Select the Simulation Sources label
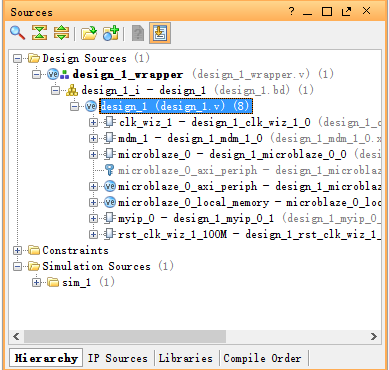The width and height of the screenshot is (389, 370). coord(96,266)
